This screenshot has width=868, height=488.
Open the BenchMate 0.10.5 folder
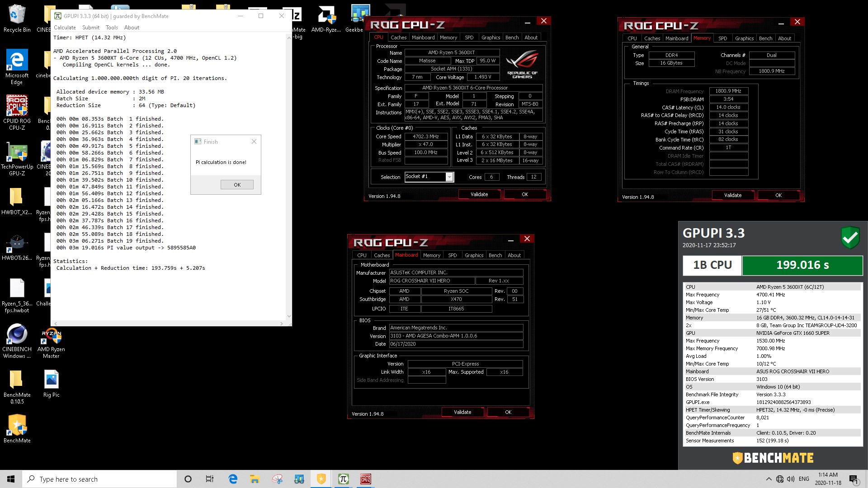pyautogui.click(x=17, y=387)
